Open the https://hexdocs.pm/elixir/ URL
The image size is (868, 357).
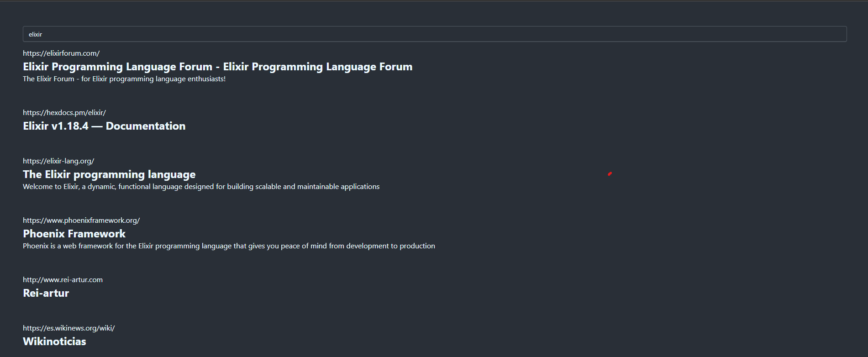click(64, 113)
